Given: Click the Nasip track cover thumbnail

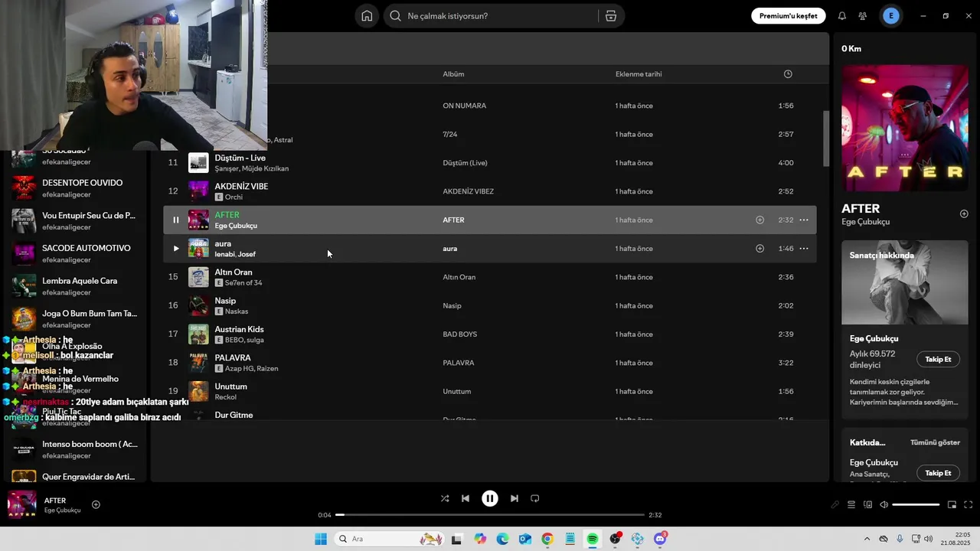Looking at the screenshot, I should 198,306.
